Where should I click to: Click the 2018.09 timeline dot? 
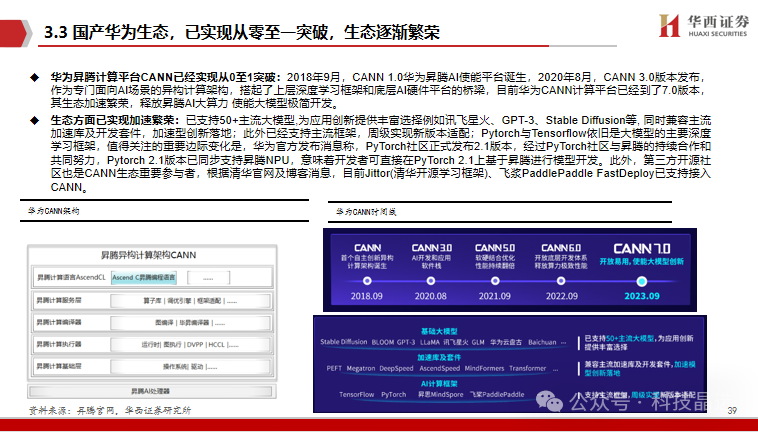click(x=367, y=281)
